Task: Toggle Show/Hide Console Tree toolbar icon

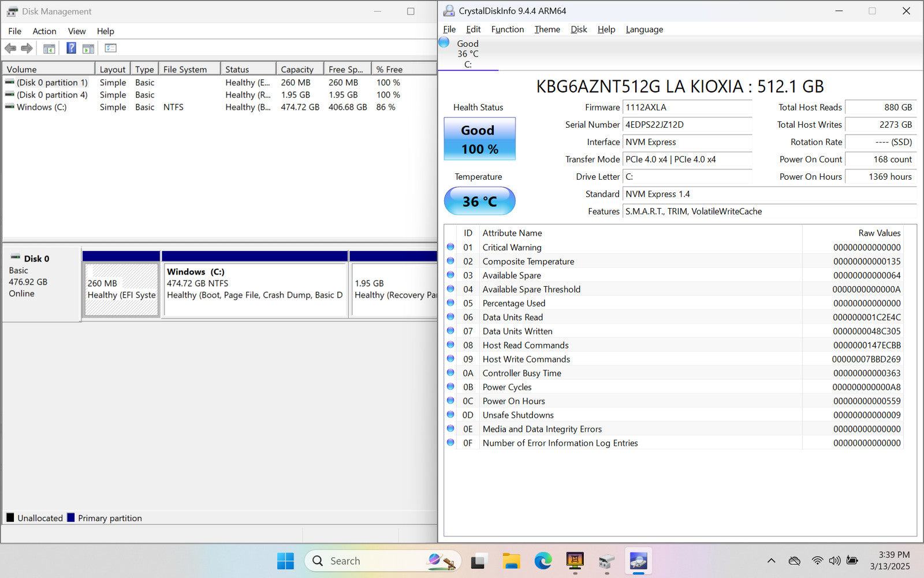Action: pyautogui.click(x=49, y=49)
